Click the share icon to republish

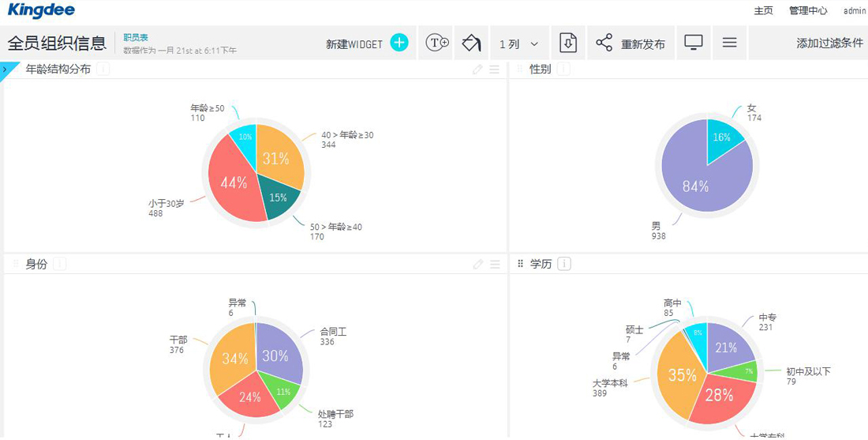coord(604,43)
